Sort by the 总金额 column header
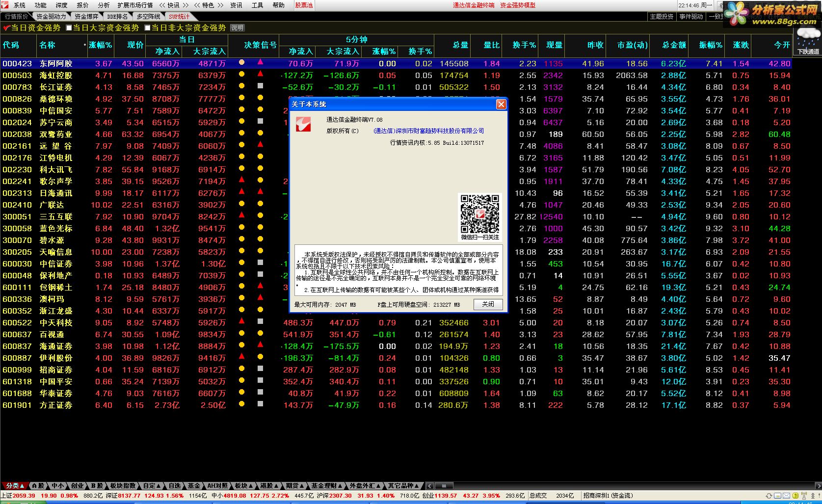Screen dimensions: 822x504 [674, 45]
